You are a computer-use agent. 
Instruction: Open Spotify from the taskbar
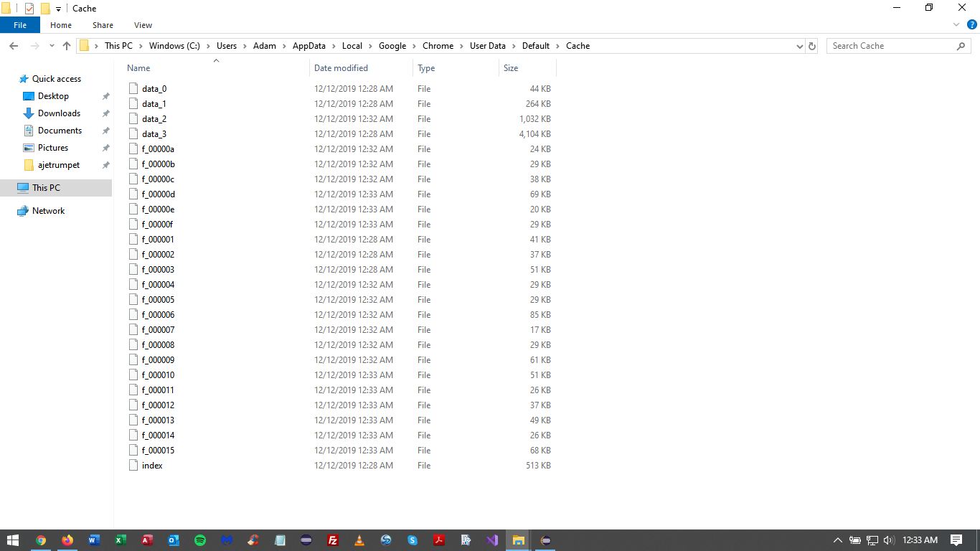tap(200, 540)
